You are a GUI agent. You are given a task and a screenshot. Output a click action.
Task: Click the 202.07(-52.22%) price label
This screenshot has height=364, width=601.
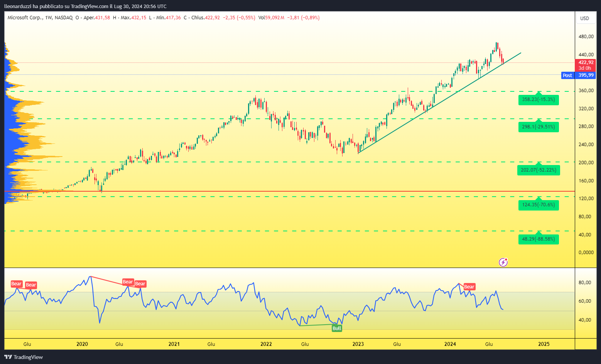tap(539, 170)
